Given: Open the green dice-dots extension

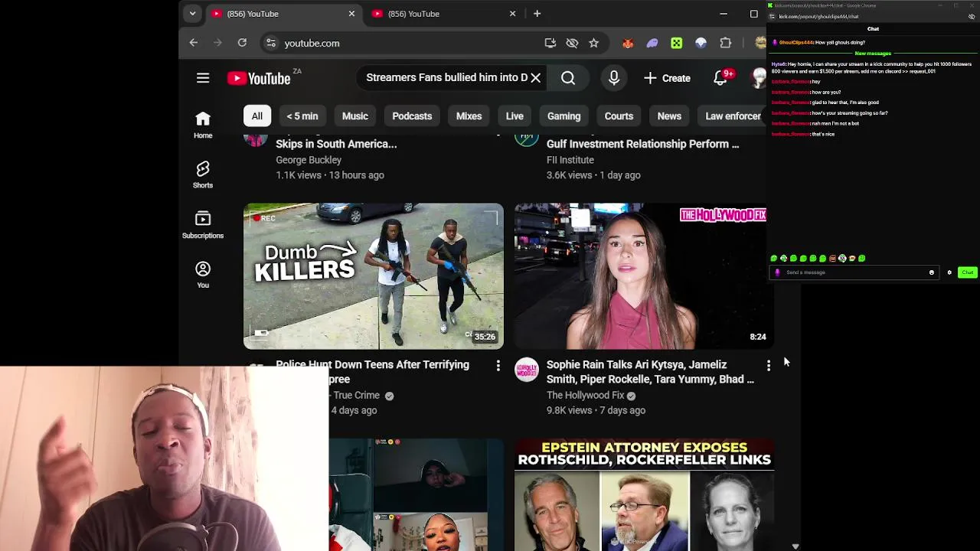Looking at the screenshot, I should coord(677,44).
